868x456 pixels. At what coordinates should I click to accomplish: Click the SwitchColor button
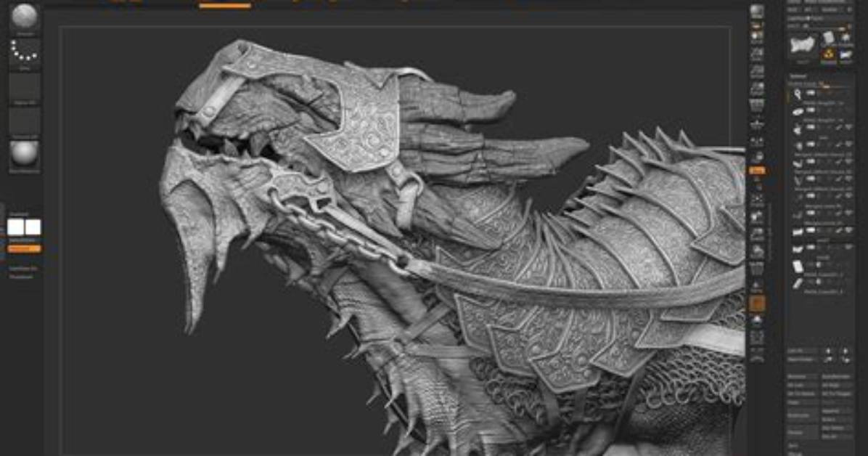click(24, 240)
